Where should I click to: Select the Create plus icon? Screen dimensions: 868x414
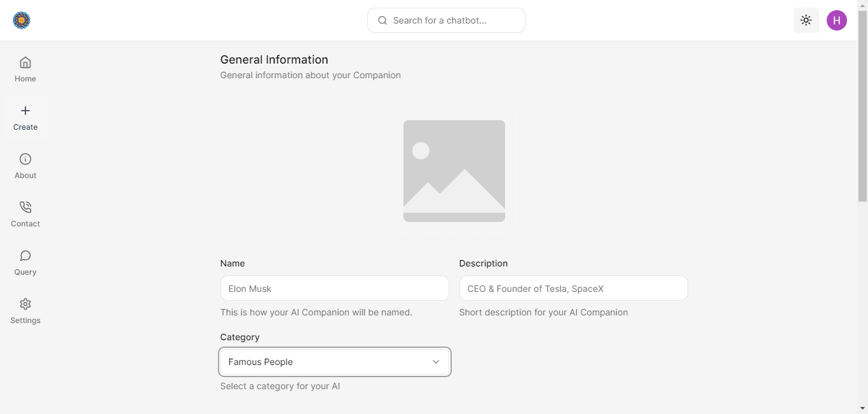[x=25, y=111]
